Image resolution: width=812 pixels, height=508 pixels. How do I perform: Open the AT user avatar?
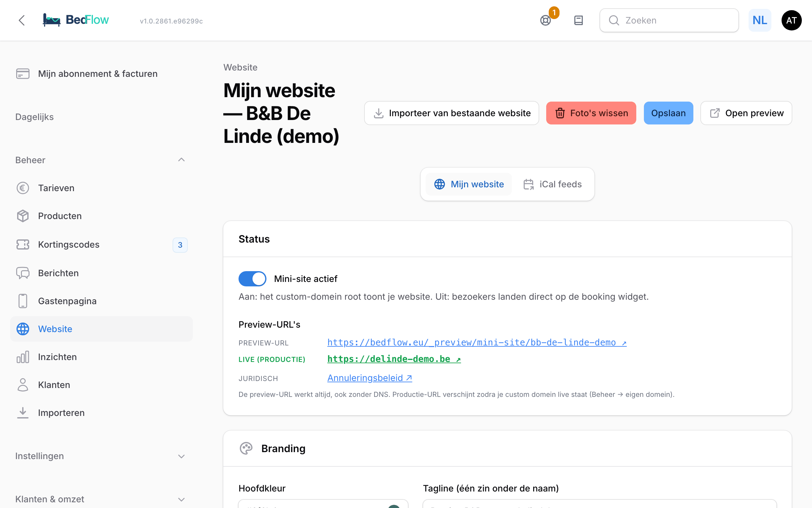pos(791,21)
